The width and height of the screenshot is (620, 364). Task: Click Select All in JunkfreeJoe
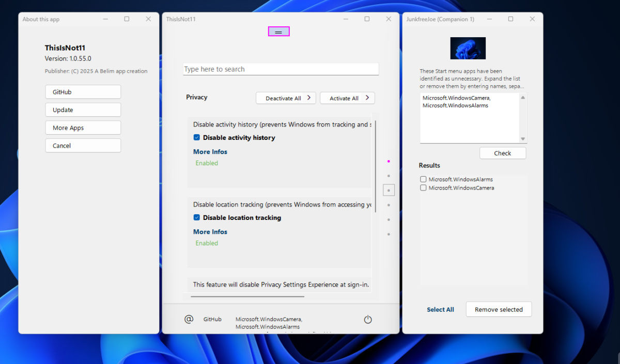(x=440, y=309)
